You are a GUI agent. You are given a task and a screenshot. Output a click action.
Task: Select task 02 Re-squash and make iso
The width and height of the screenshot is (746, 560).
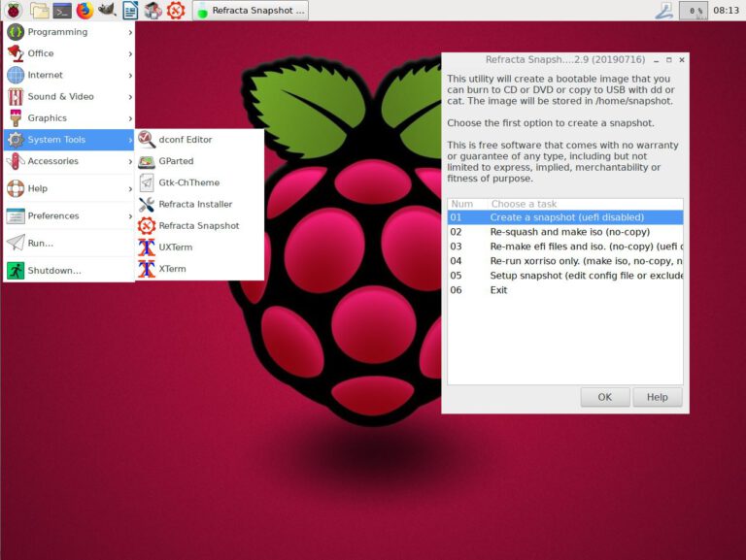click(x=565, y=232)
